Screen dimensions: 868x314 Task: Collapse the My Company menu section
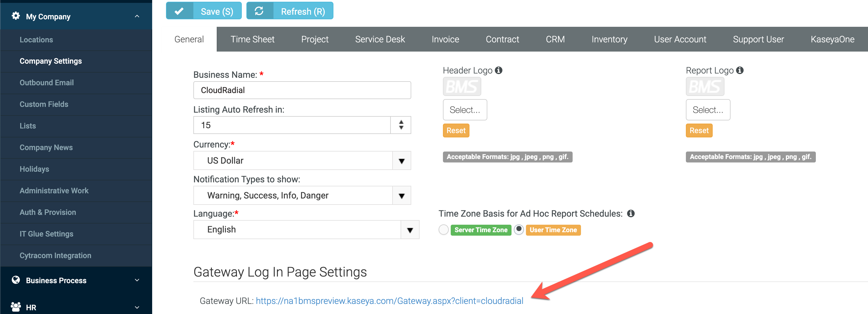tap(137, 16)
